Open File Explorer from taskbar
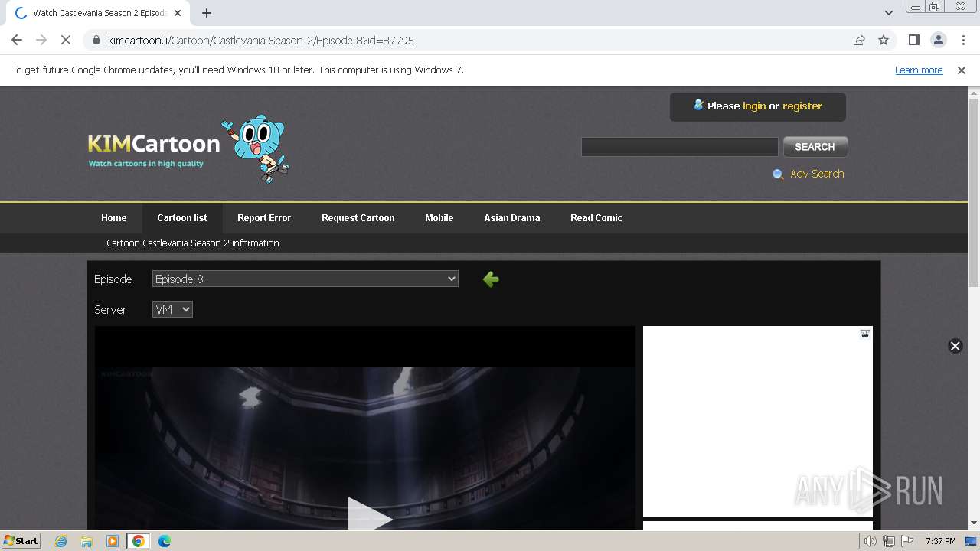980x551 pixels. [x=87, y=541]
